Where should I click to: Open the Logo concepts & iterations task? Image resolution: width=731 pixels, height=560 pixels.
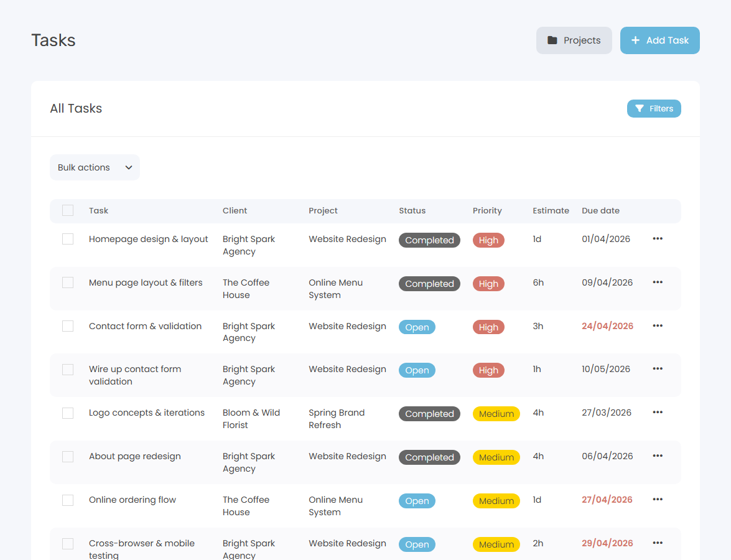point(146,413)
